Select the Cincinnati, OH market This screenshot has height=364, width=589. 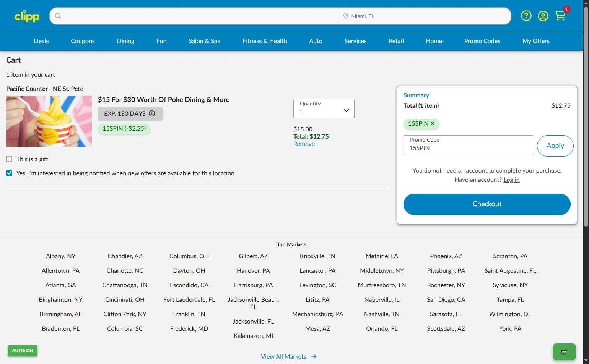(x=125, y=299)
